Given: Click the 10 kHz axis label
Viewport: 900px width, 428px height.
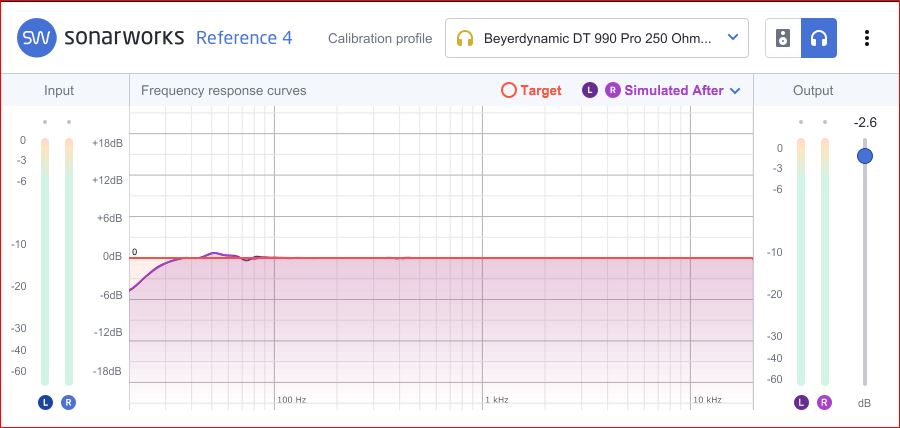Looking at the screenshot, I should [707, 400].
